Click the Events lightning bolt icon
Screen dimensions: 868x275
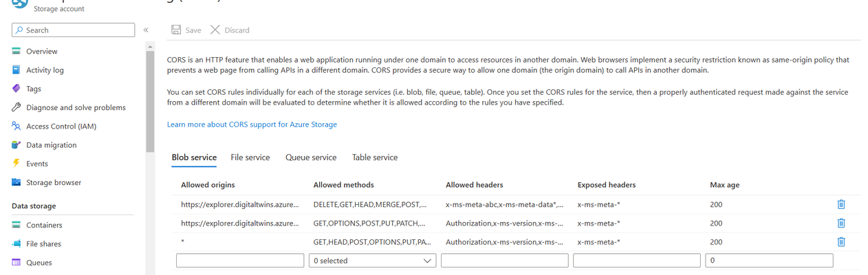17,164
